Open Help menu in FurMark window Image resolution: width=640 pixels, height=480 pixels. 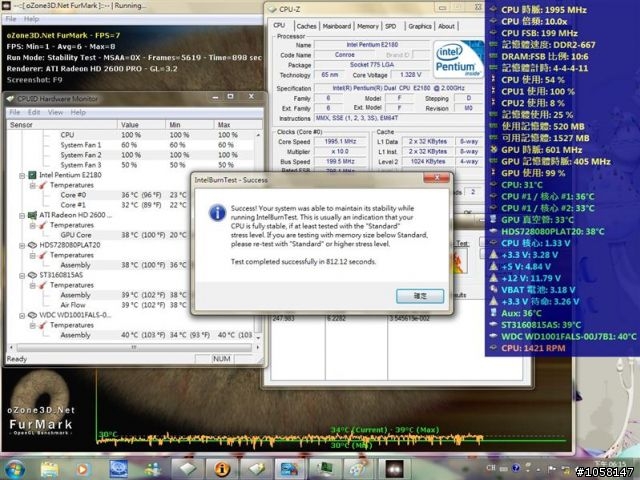pos(31,19)
